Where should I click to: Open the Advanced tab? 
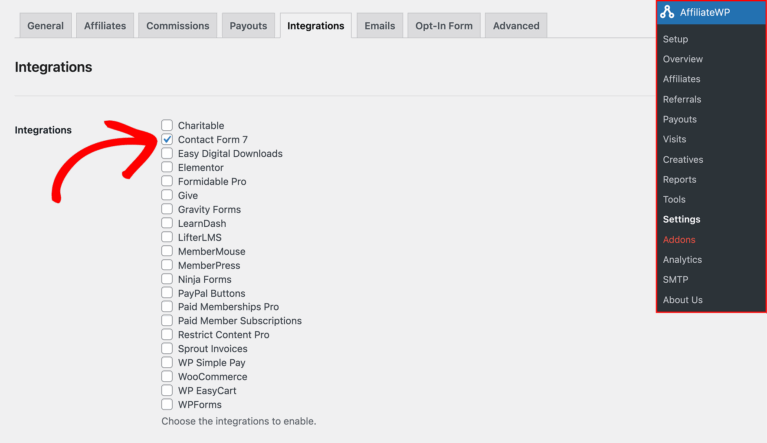click(x=516, y=25)
